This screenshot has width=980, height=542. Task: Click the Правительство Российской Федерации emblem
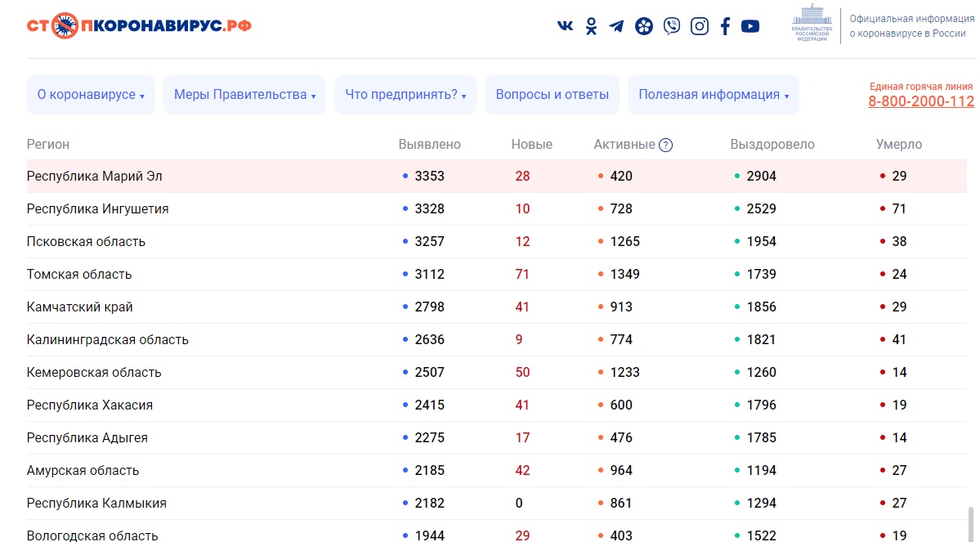coord(812,25)
